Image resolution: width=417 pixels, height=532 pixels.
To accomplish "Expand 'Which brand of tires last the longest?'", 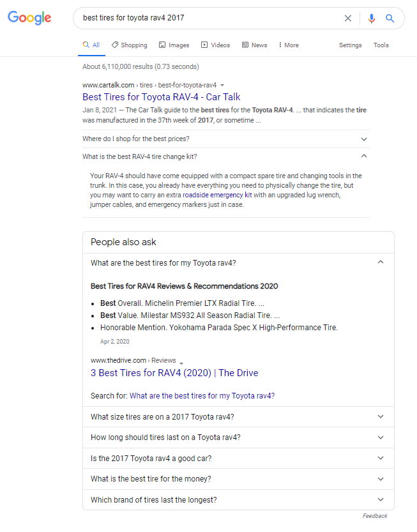I will tap(238, 500).
